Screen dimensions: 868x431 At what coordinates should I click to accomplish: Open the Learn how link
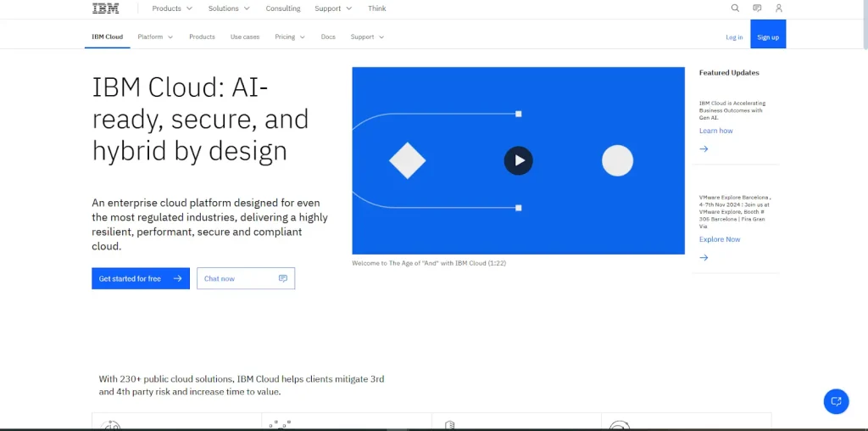715,132
